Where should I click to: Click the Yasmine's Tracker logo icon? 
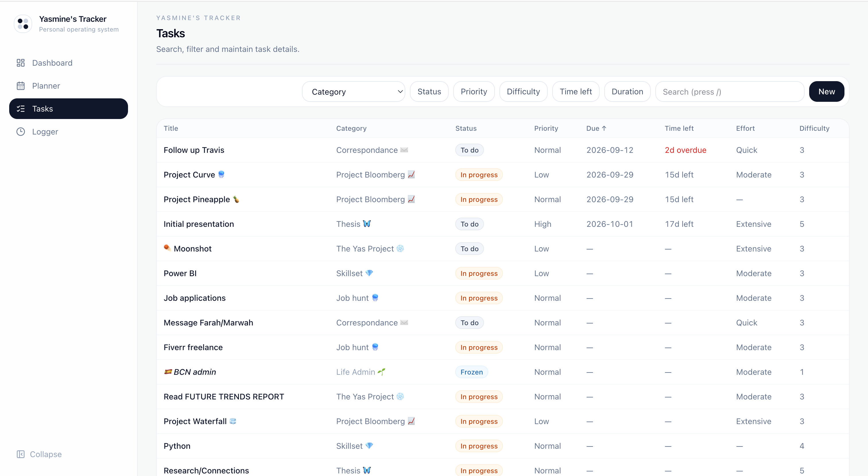[23, 24]
